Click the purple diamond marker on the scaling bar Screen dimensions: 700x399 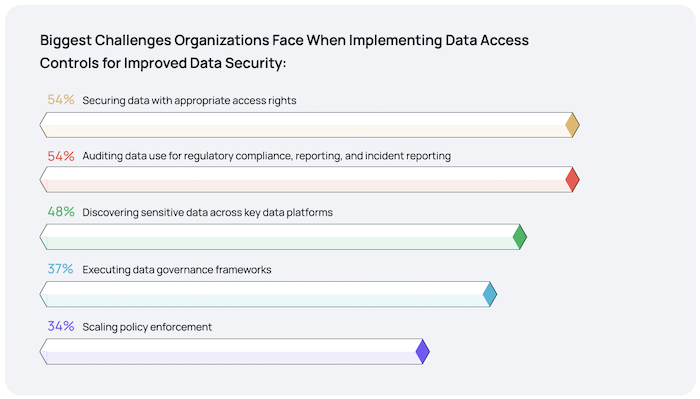click(x=422, y=352)
